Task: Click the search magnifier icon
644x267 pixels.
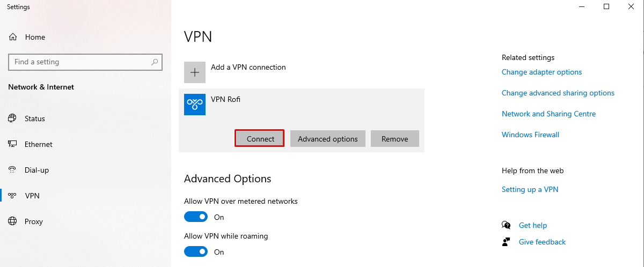Action: 155,62
